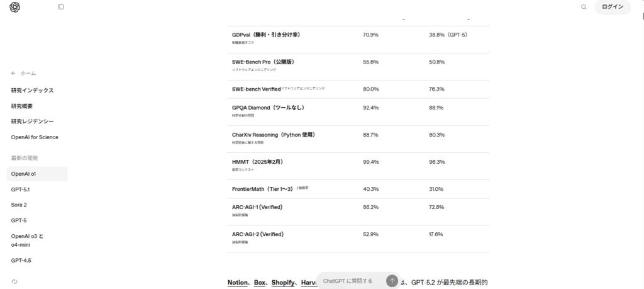Click the circular arrows icon under the sidebar

pyautogui.click(x=14, y=281)
